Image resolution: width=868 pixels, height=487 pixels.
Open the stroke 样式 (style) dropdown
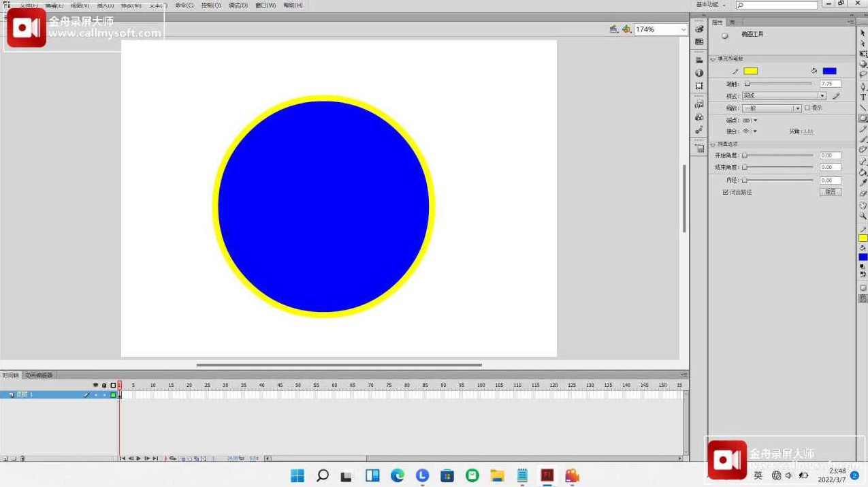coord(822,96)
